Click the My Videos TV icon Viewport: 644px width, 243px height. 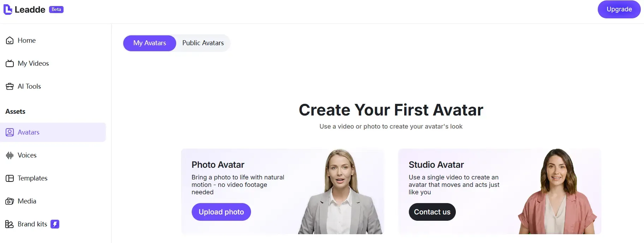[10, 64]
